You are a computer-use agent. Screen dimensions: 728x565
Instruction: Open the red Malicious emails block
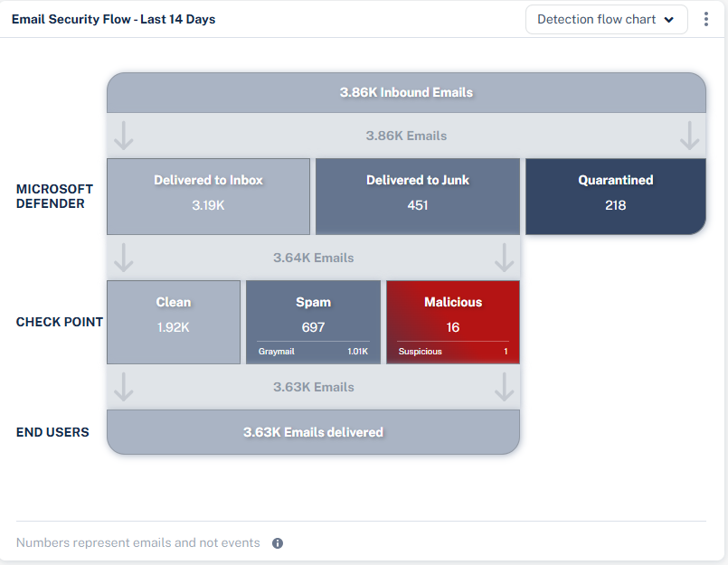pos(453,312)
